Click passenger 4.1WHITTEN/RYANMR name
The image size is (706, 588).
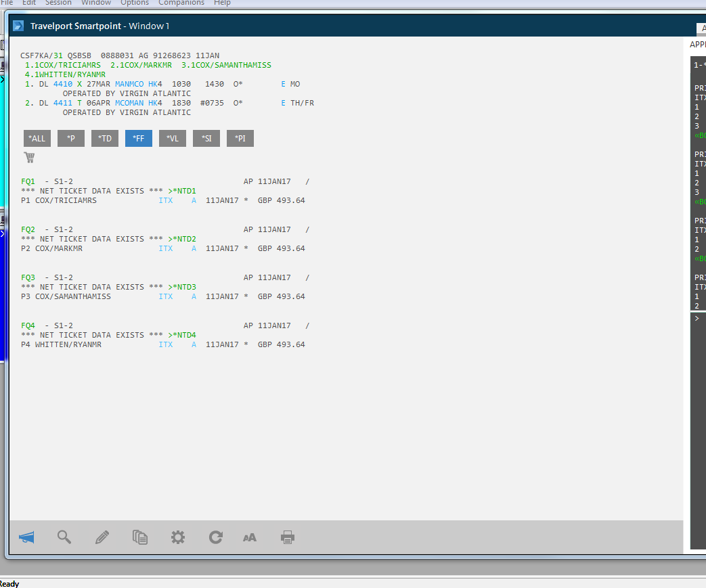point(65,74)
